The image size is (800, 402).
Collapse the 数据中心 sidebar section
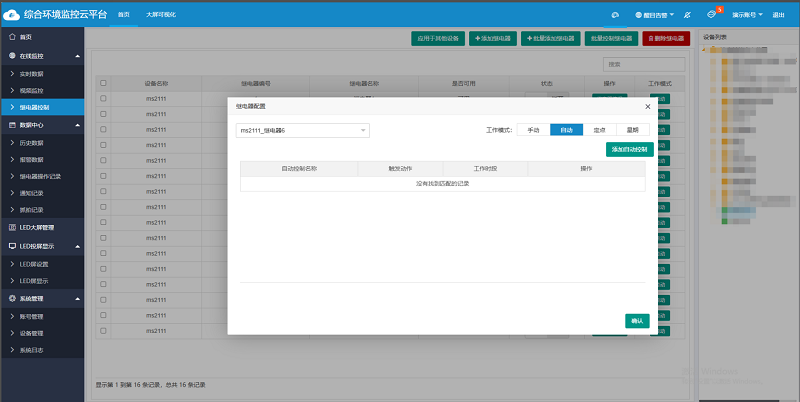coord(77,124)
